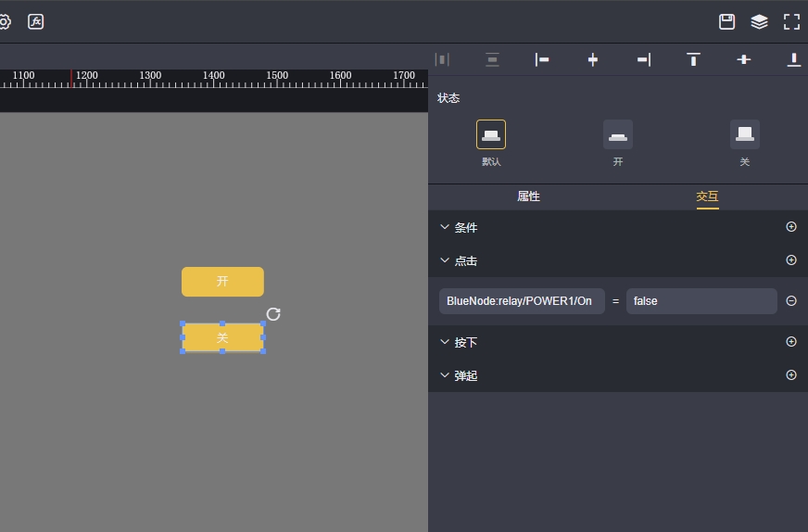Align selected elements to left edge
This screenshot has height=532, width=808.
542,60
